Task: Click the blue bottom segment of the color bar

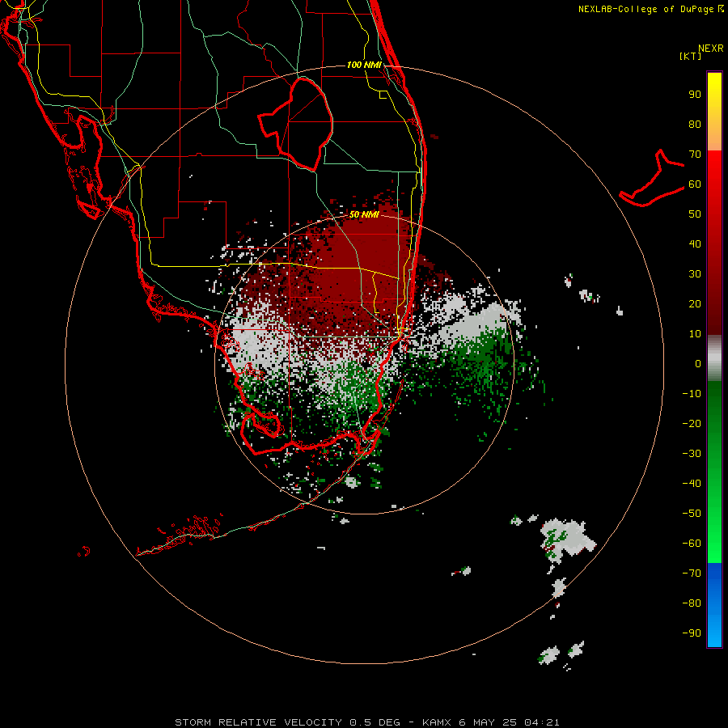Action: pyautogui.click(x=714, y=605)
